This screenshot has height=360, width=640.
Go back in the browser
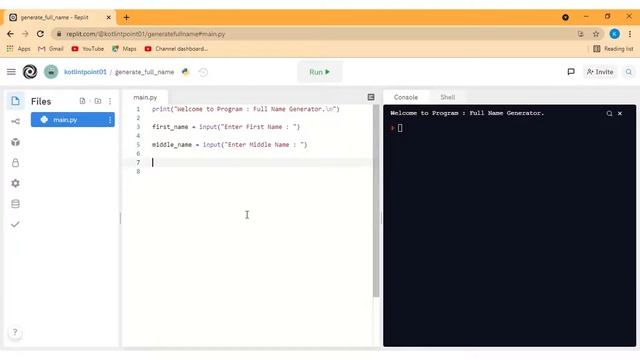coord(11,34)
